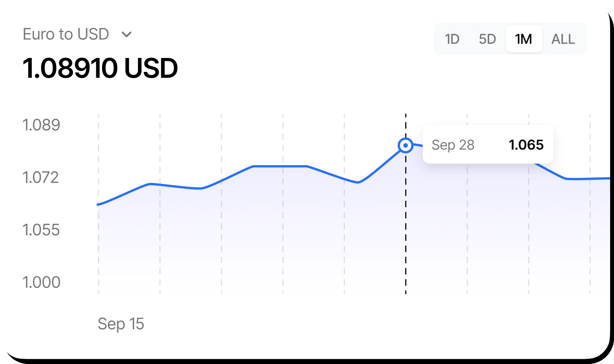The width and height of the screenshot is (614, 364).
Task: Choose the 1M time range tab
Action: point(524,39)
